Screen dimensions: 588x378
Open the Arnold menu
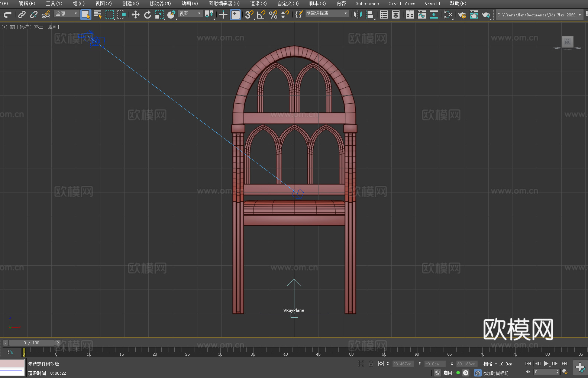432,3
